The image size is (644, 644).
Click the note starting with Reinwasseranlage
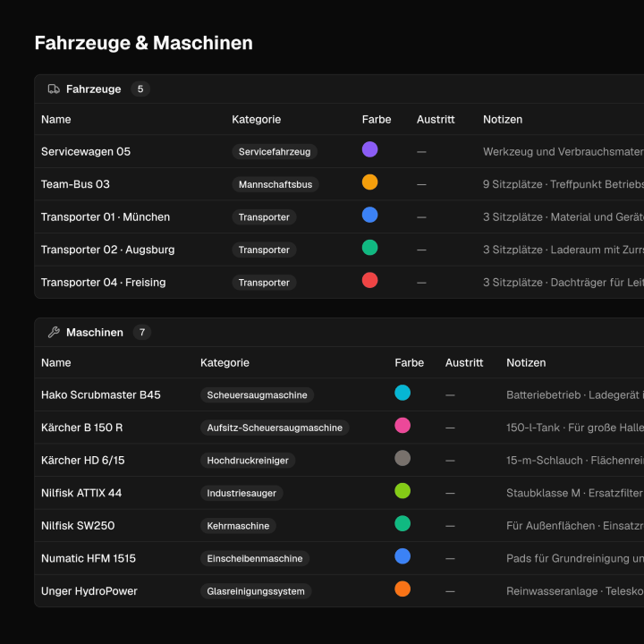point(575,591)
